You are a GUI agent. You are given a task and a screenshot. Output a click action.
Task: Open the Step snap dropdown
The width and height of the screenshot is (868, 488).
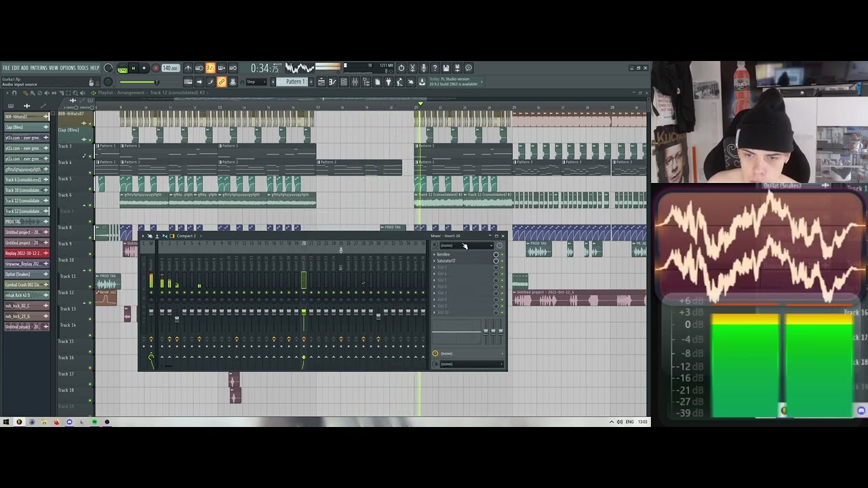pos(256,82)
